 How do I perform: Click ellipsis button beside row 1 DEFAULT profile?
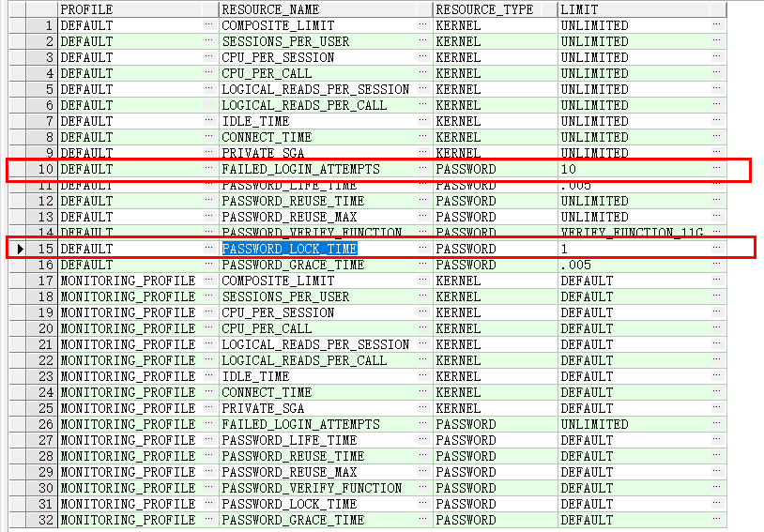point(209,25)
